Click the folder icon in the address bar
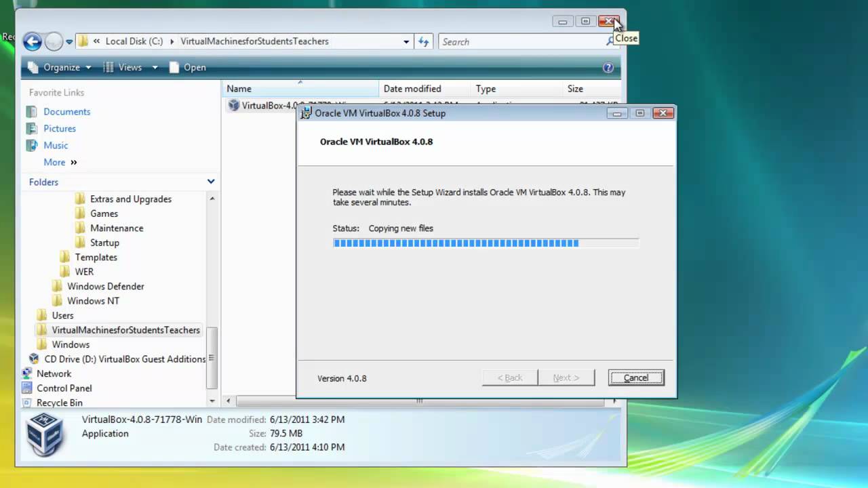Image resolution: width=868 pixels, height=488 pixels. click(x=83, y=41)
